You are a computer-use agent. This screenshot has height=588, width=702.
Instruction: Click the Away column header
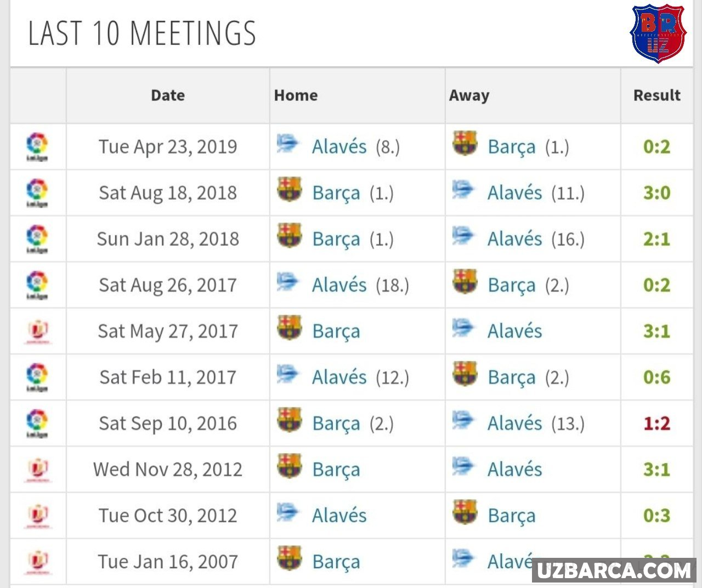[x=469, y=95]
